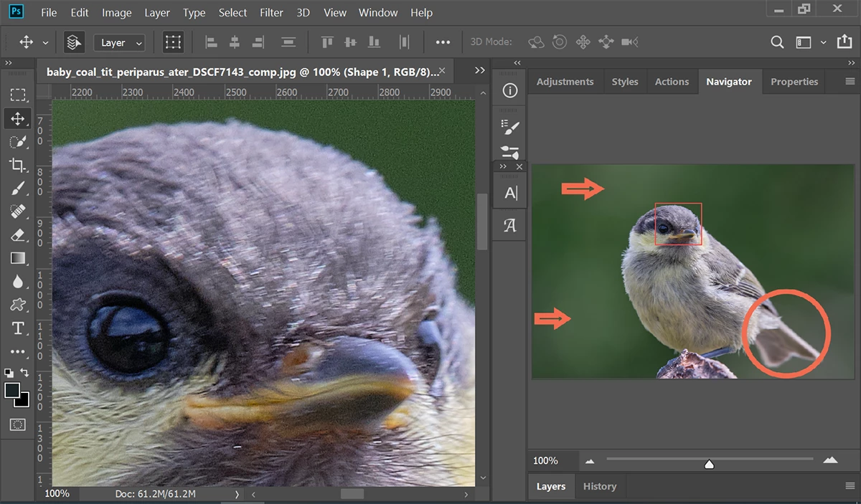Screen dimensions: 861x504
Task: Activate the Gradient tool
Action: click(x=18, y=258)
